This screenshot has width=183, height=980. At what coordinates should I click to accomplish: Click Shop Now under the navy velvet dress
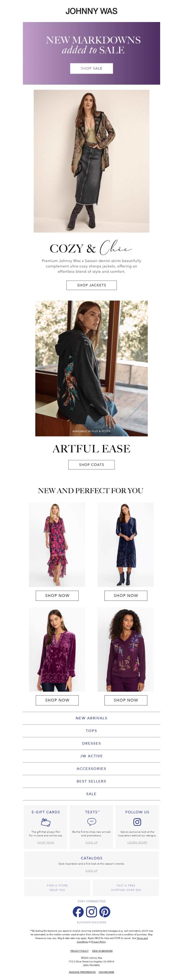(126, 595)
